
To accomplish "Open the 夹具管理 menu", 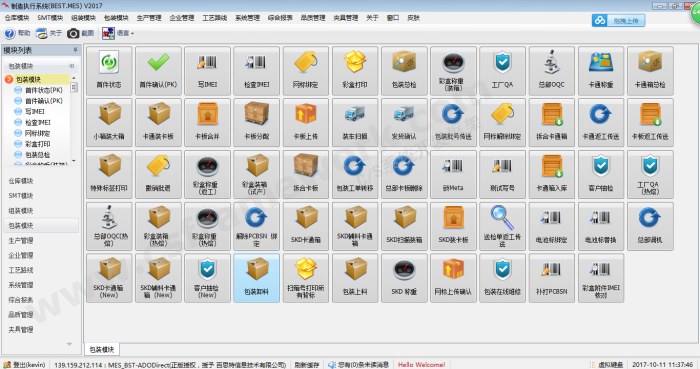I will [346, 18].
